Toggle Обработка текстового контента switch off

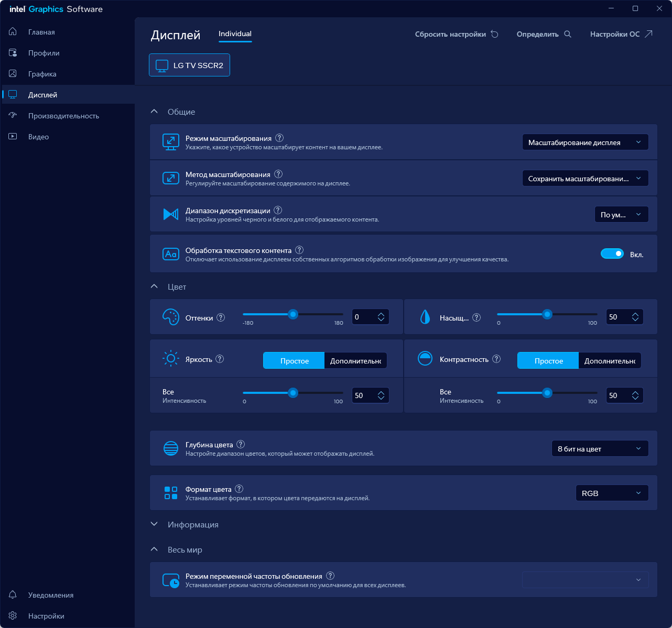(x=612, y=254)
